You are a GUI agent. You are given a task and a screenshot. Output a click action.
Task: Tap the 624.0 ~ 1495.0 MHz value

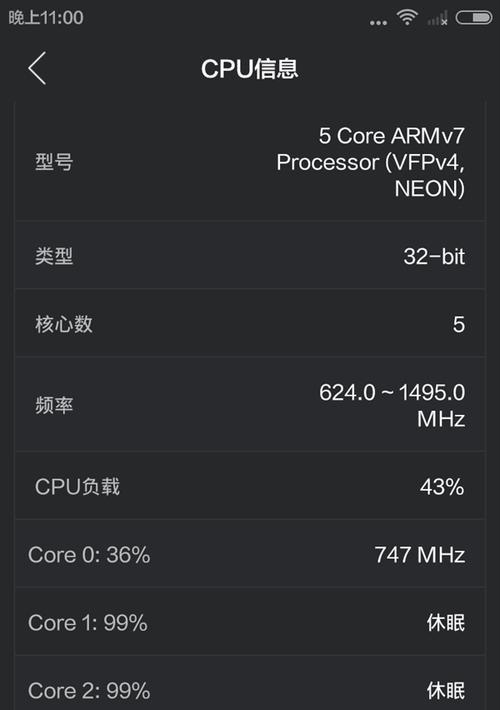click(x=392, y=405)
